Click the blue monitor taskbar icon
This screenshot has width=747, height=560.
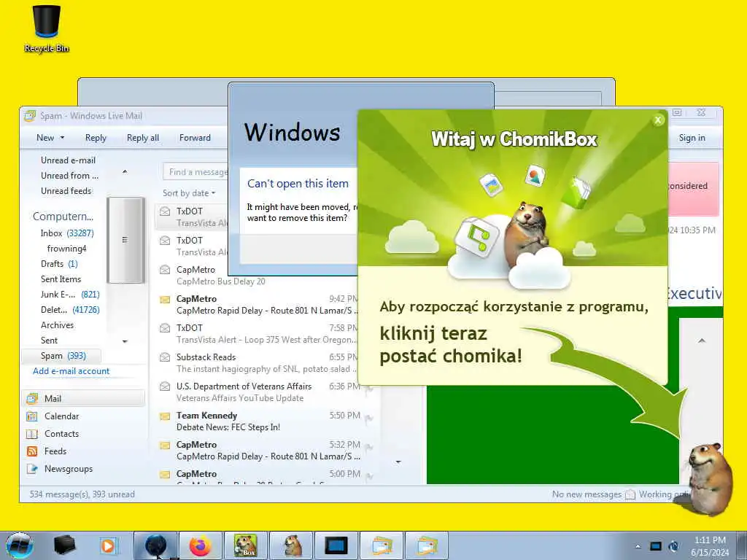(x=336, y=545)
